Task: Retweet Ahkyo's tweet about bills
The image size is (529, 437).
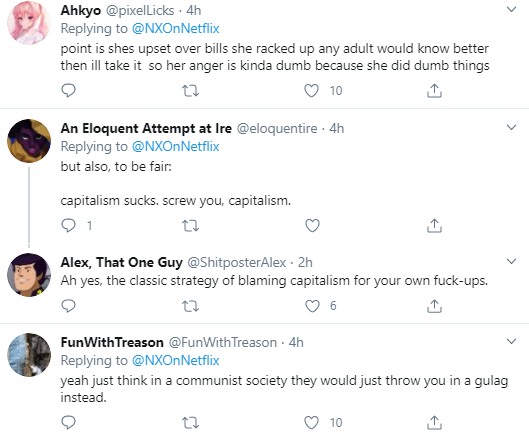Action: click(x=190, y=91)
